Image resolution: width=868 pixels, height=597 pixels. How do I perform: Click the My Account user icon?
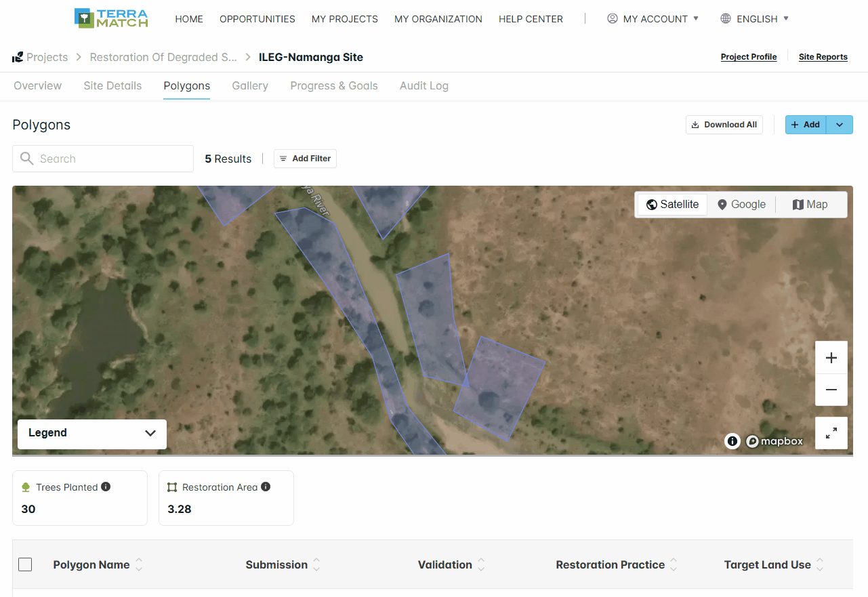(x=613, y=18)
